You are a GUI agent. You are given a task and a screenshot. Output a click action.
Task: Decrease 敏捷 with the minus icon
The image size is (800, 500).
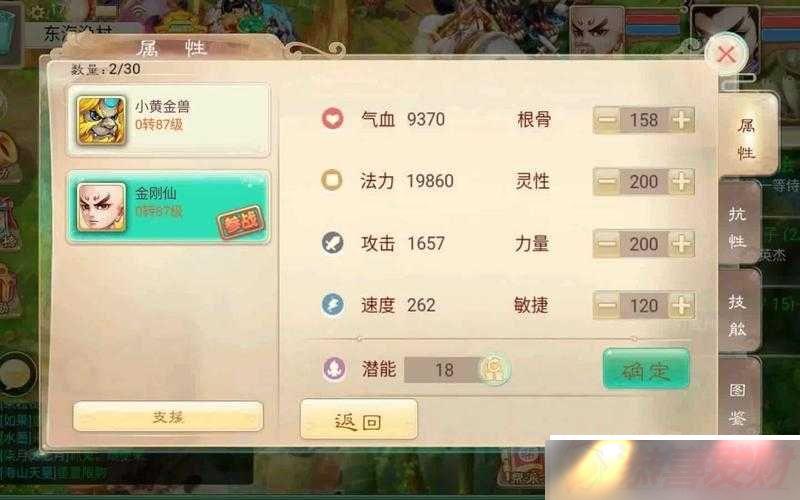[607, 306]
